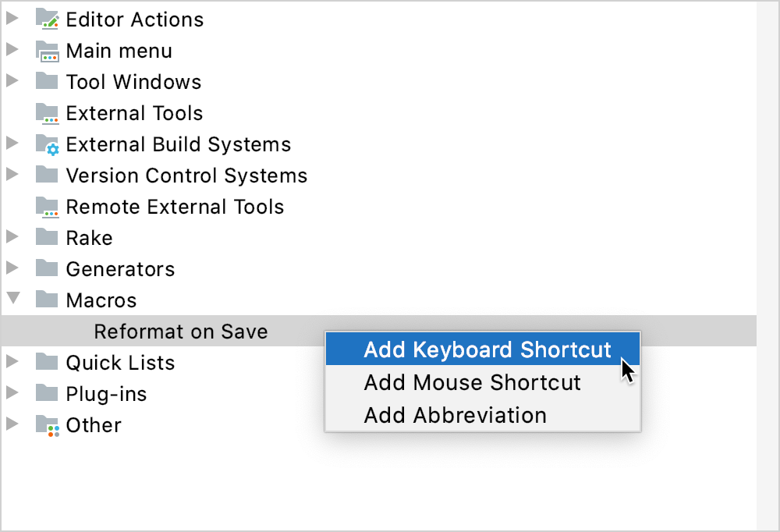The height and width of the screenshot is (532, 780).
Task: Expand the Version Control Systems node
Action: 12,176
